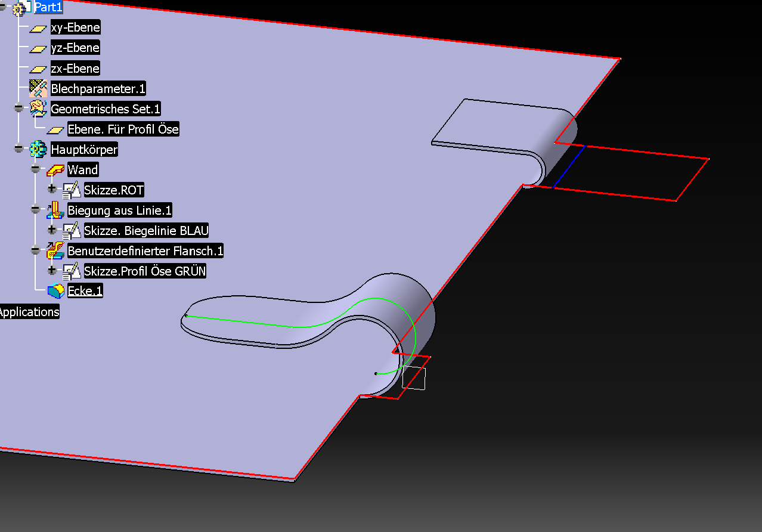Select the Skizze.ROT label
762x532 pixels.
(x=114, y=190)
